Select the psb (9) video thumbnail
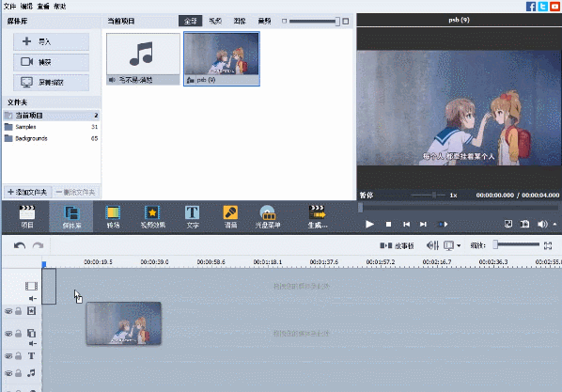This screenshot has width=562, height=392. coord(222,59)
